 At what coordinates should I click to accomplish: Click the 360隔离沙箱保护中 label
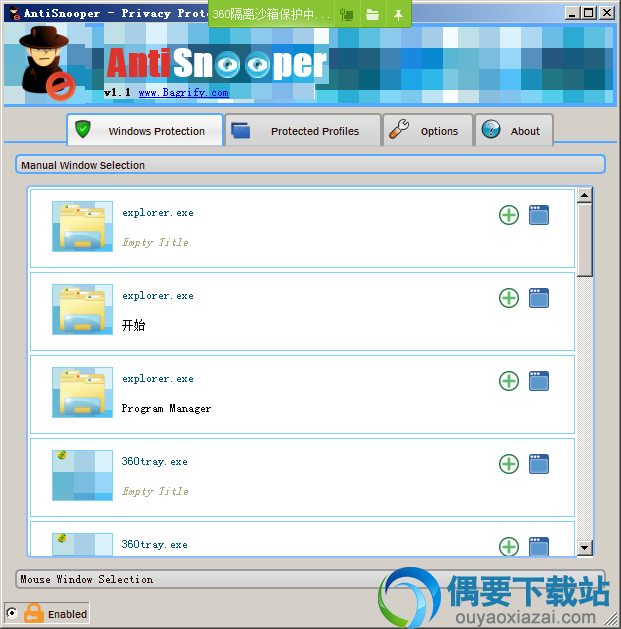click(271, 14)
